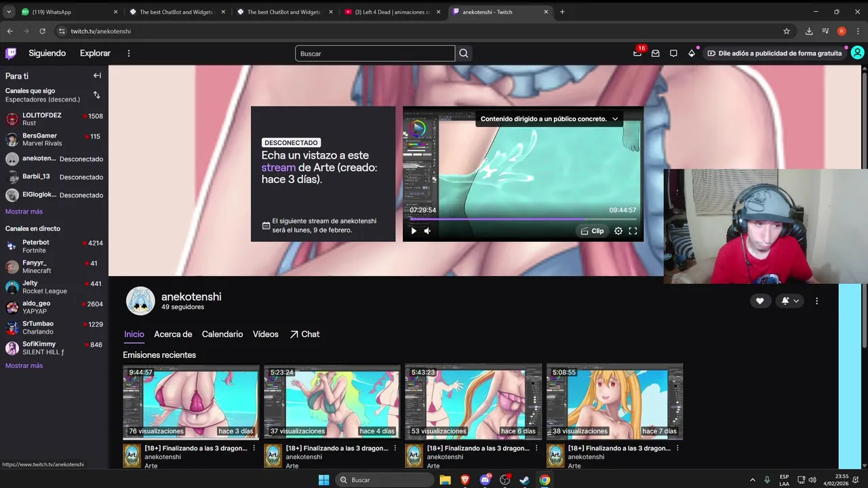The width and height of the screenshot is (868, 488).
Task: Expand the Contenido dirigido a un público concreto dropdown
Action: [549, 119]
